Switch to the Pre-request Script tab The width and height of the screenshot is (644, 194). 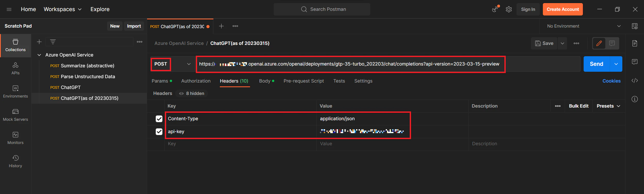[x=304, y=81]
